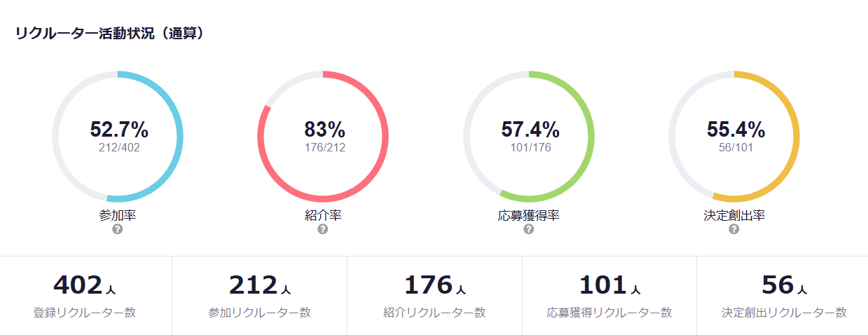Select the 176人 referring recruiters figure

434,285
